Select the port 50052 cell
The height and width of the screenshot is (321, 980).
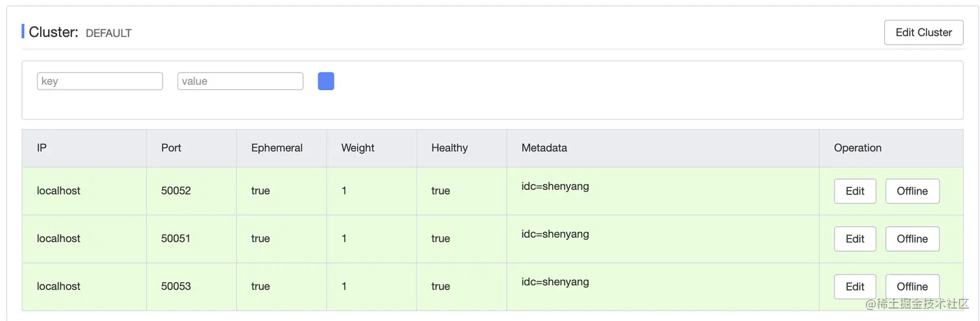pyautogui.click(x=176, y=191)
